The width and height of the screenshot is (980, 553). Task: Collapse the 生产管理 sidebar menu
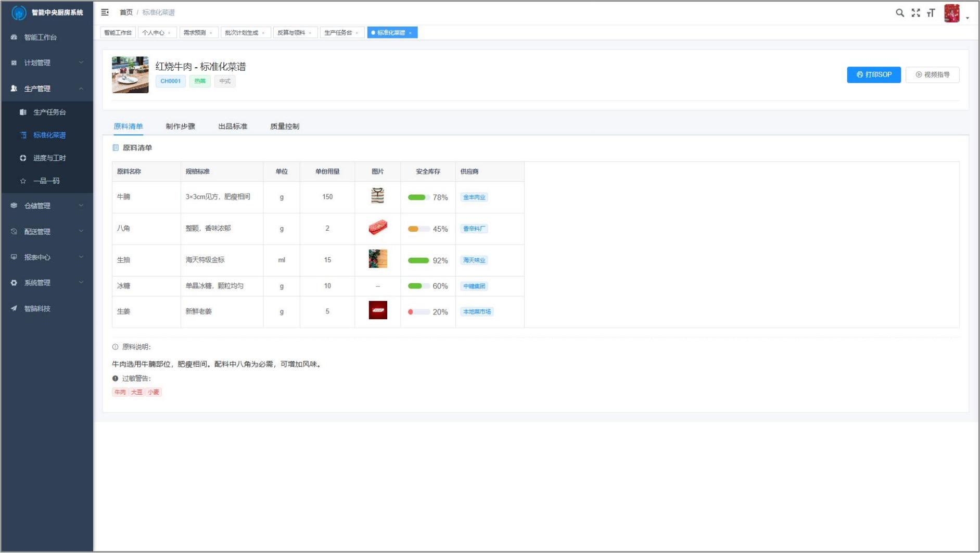click(x=47, y=89)
